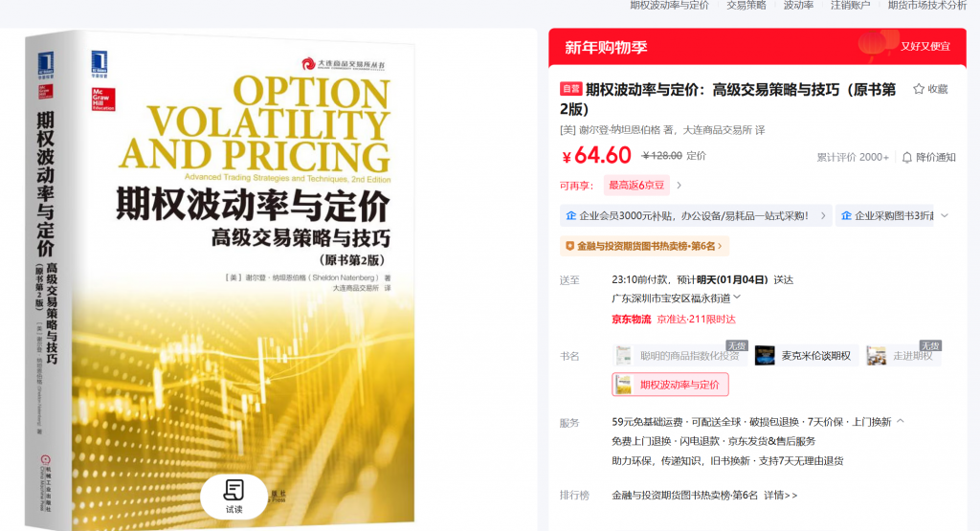Image resolution: width=980 pixels, height=531 pixels.
Task: Expand the delivery address 福永街道 dropdown
Action: [737, 298]
